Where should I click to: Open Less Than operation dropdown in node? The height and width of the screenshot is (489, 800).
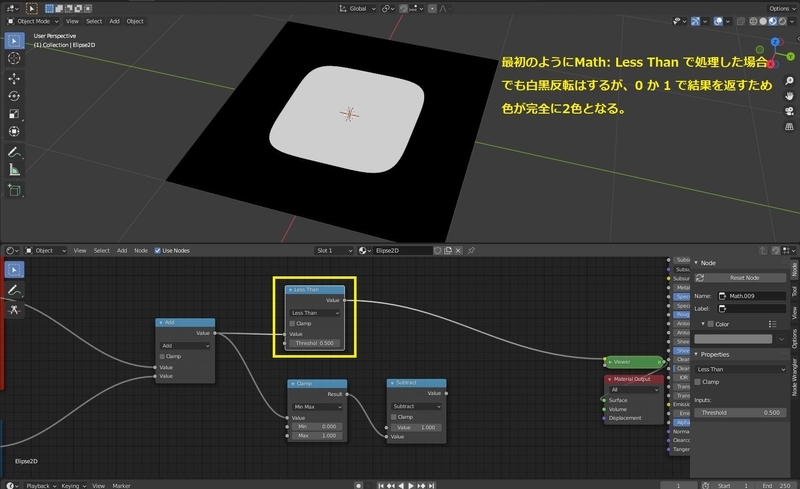[315, 313]
